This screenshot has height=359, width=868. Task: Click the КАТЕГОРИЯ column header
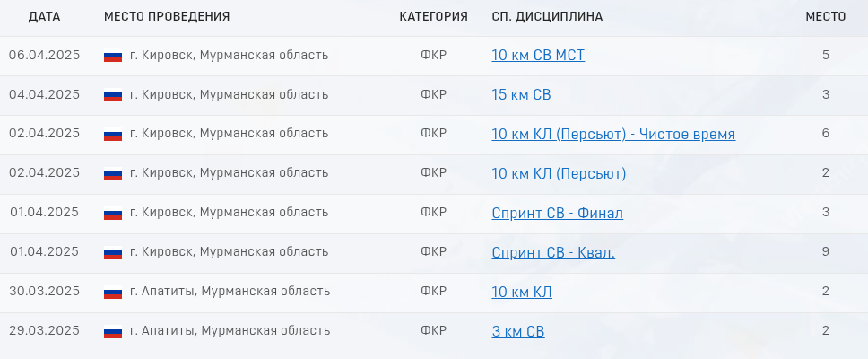[433, 17]
